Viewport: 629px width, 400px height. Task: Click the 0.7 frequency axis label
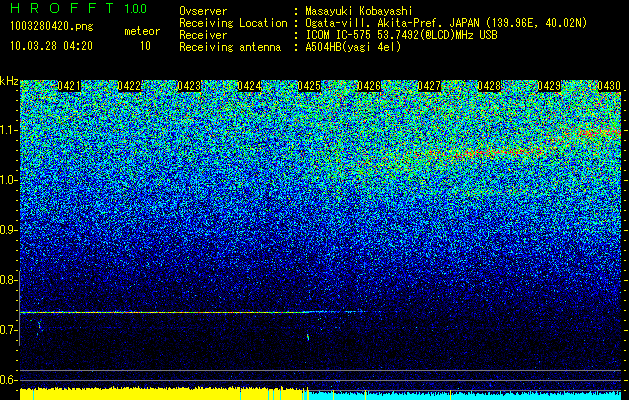7,330
